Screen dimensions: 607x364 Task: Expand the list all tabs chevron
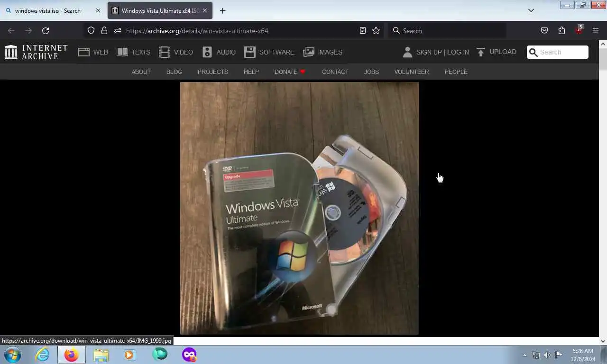[x=531, y=10]
